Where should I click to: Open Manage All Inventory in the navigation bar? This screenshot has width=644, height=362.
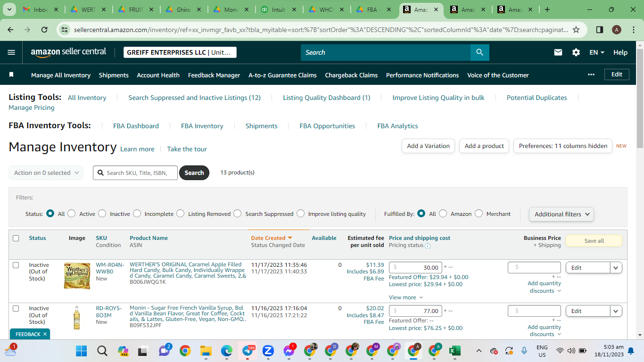click(x=61, y=75)
